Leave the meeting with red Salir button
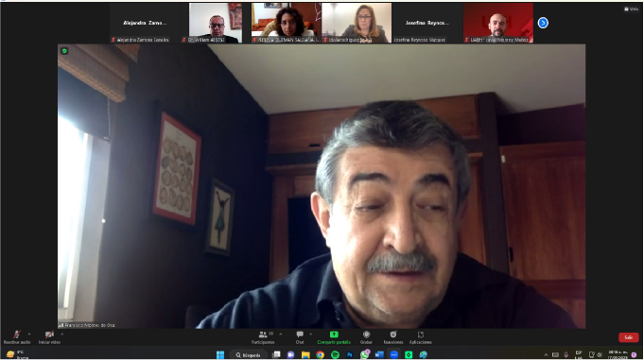This screenshot has height=360, width=644. click(628, 337)
